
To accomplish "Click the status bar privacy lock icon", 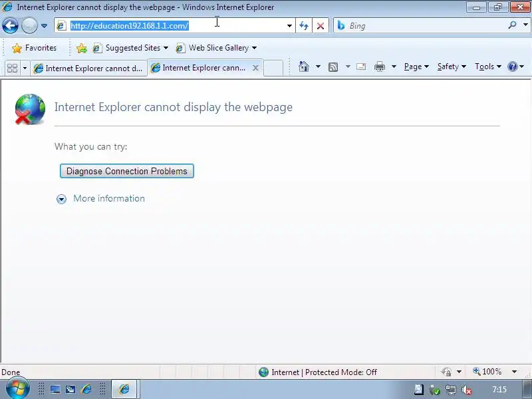I will (x=446, y=372).
